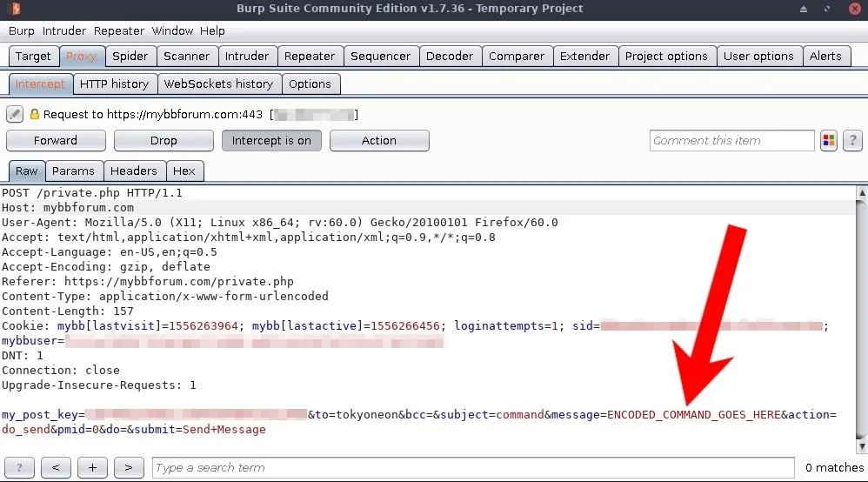The height and width of the screenshot is (482, 868).
Task: Click the scrollbar up arrow
Action: (861, 193)
